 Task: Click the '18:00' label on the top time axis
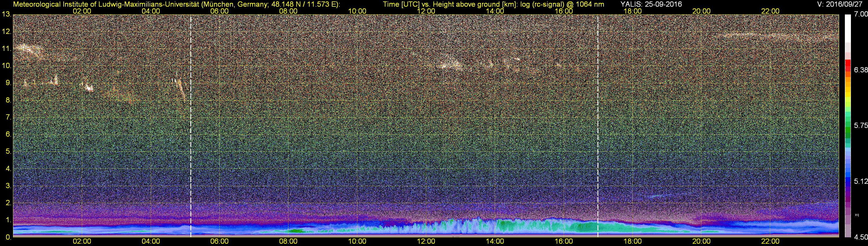coord(632,11)
